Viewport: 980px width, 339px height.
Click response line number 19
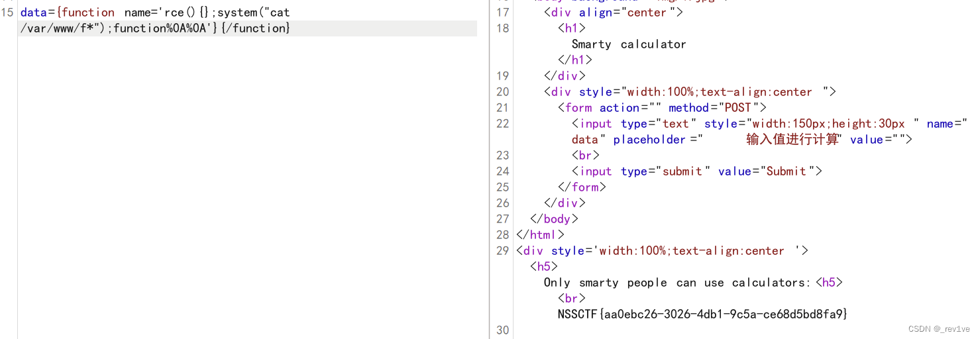tap(503, 76)
